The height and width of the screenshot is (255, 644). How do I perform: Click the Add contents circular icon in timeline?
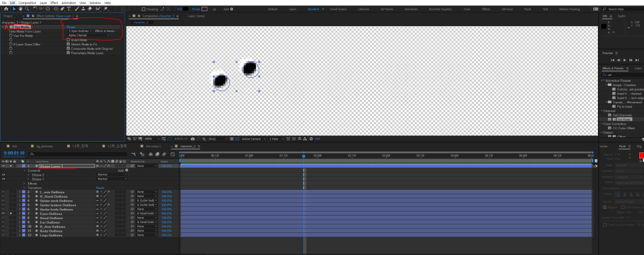click(x=127, y=170)
